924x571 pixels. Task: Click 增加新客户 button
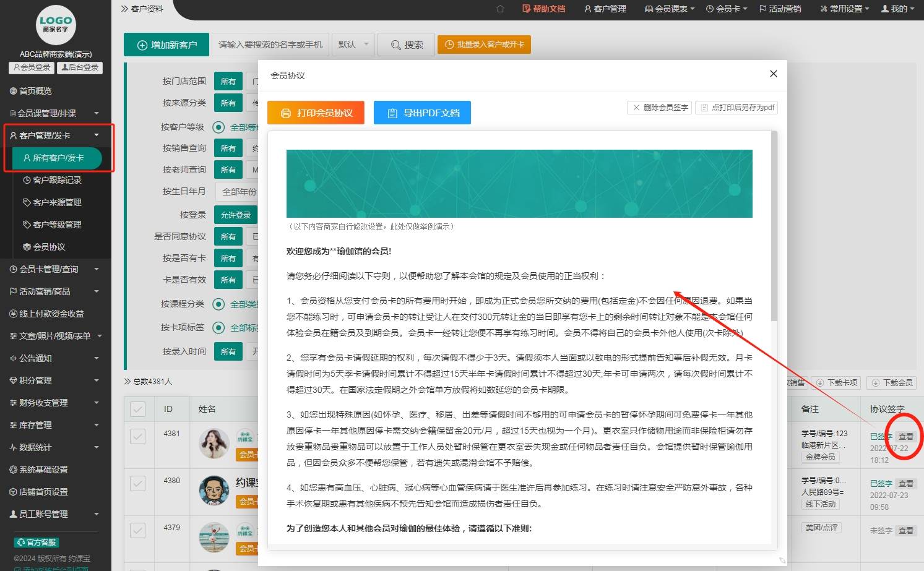tap(166, 45)
